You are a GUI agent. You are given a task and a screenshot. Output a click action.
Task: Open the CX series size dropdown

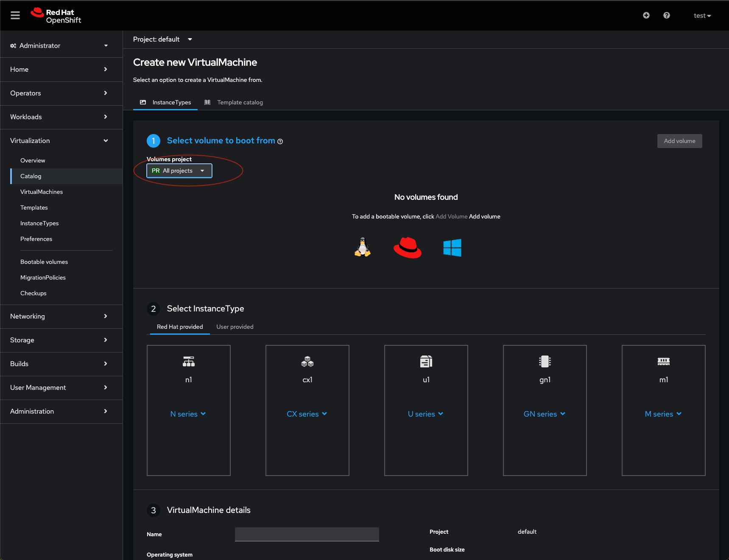click(x=307, y=414)
